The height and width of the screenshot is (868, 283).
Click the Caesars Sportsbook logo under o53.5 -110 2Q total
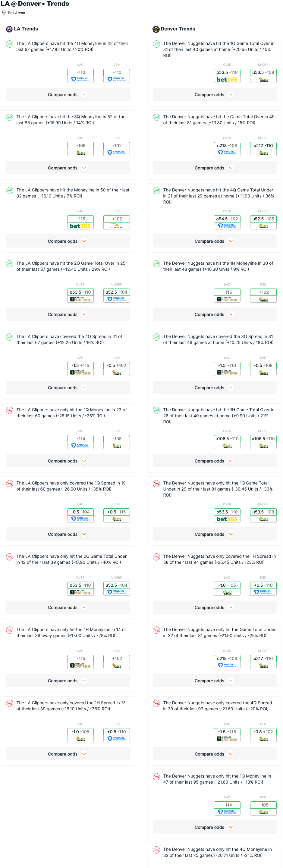(80, 299)
